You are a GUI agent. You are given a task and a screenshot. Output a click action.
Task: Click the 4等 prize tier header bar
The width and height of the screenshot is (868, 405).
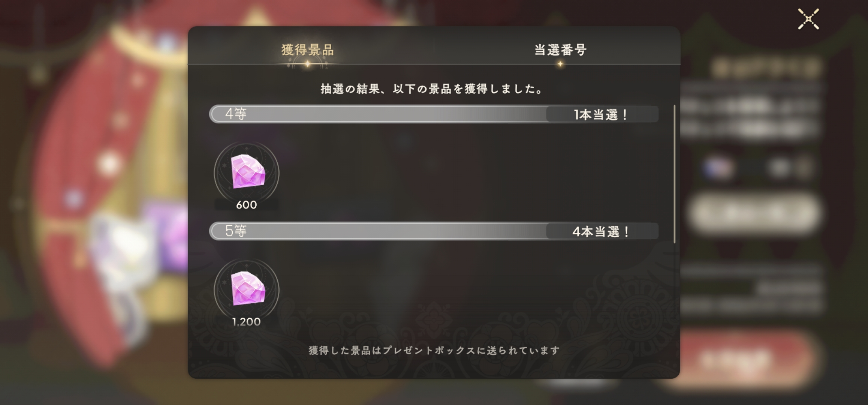click(x=434, y=114)
